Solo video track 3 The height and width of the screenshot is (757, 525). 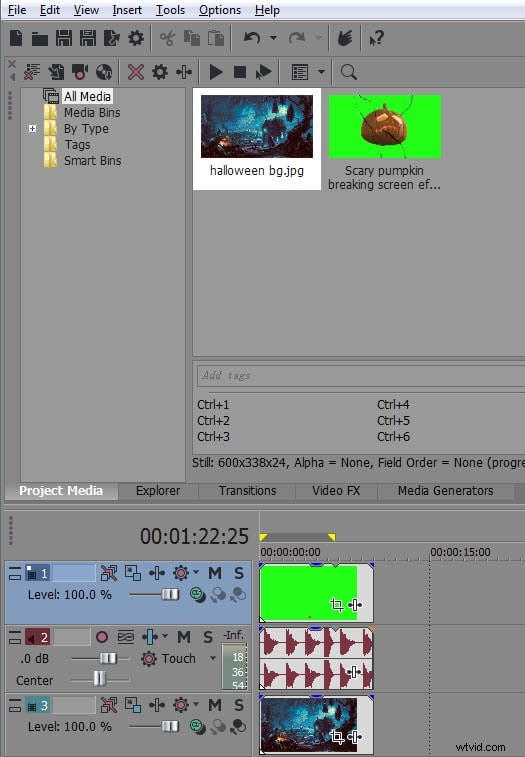[x=239, y=705]
